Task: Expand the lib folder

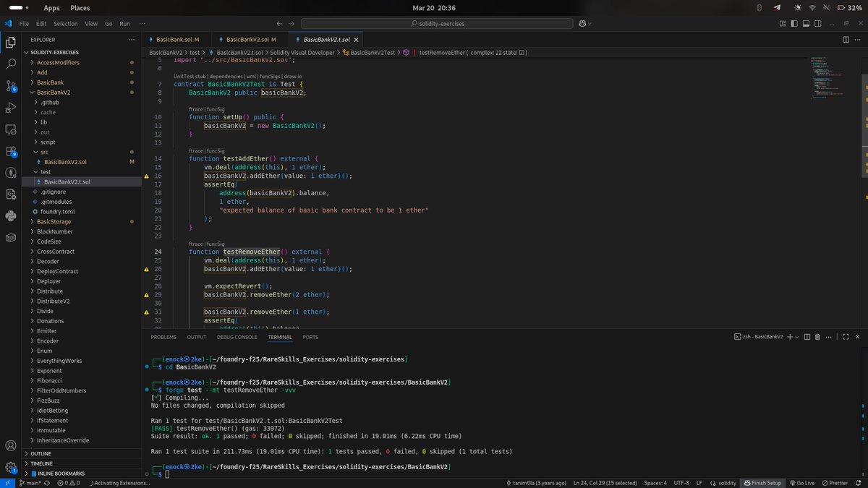Action: 82,122
